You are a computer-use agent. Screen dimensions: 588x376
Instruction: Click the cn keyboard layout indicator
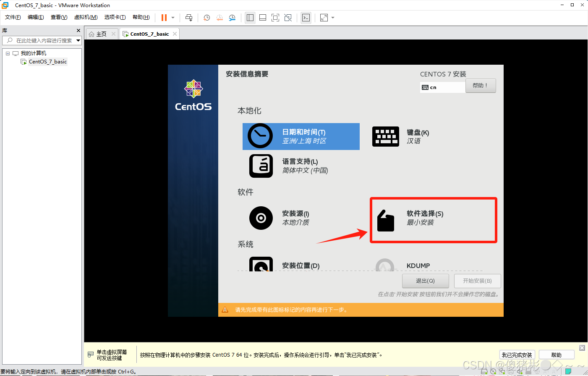[x=443, y=87]
